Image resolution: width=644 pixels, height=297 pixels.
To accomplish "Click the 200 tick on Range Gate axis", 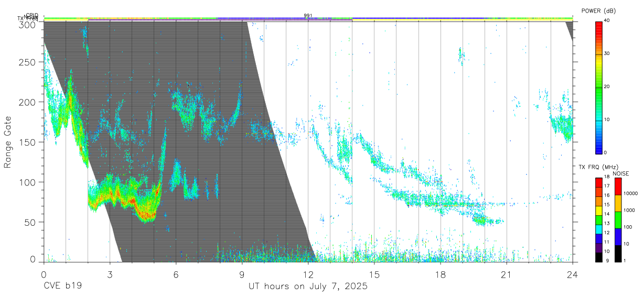I will (27, 102).
